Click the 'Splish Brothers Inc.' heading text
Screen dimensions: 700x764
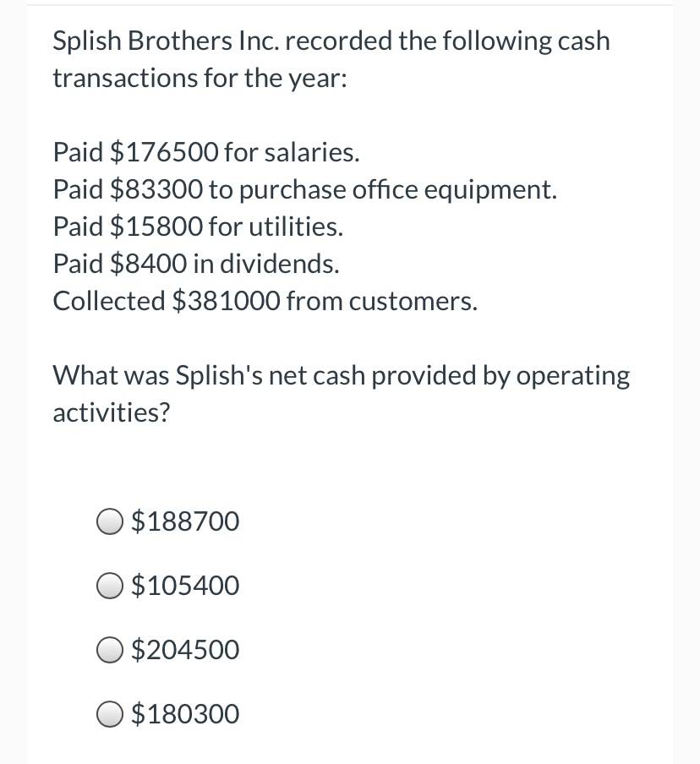point(167,41)
